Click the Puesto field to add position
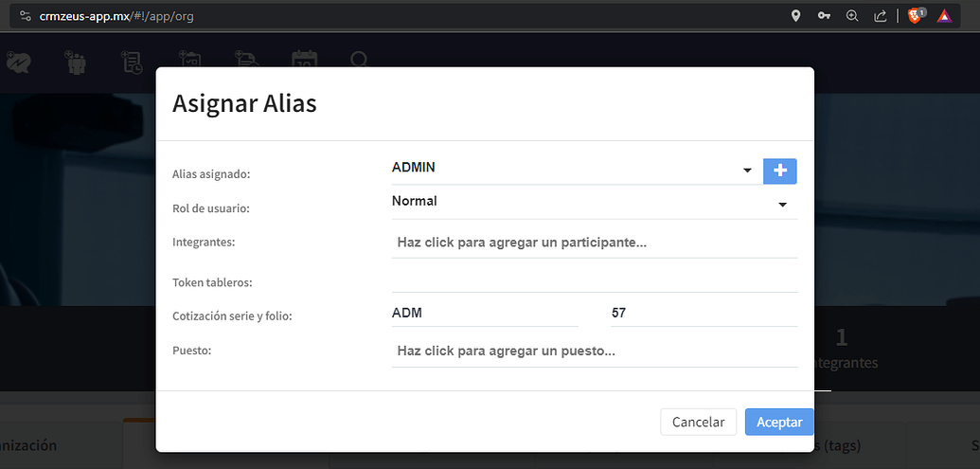The width and height of the screenshot is (980, 469). [x=594, y=351]
